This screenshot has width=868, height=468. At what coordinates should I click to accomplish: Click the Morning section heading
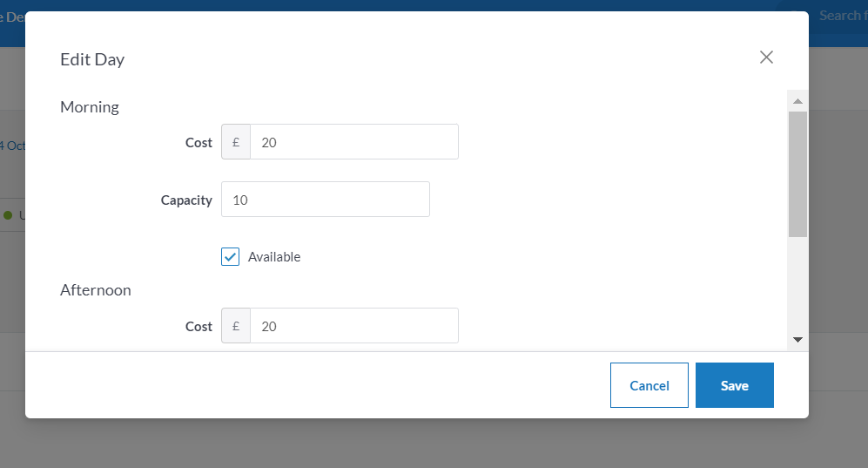pyautogui.click(x=90, y=107)
